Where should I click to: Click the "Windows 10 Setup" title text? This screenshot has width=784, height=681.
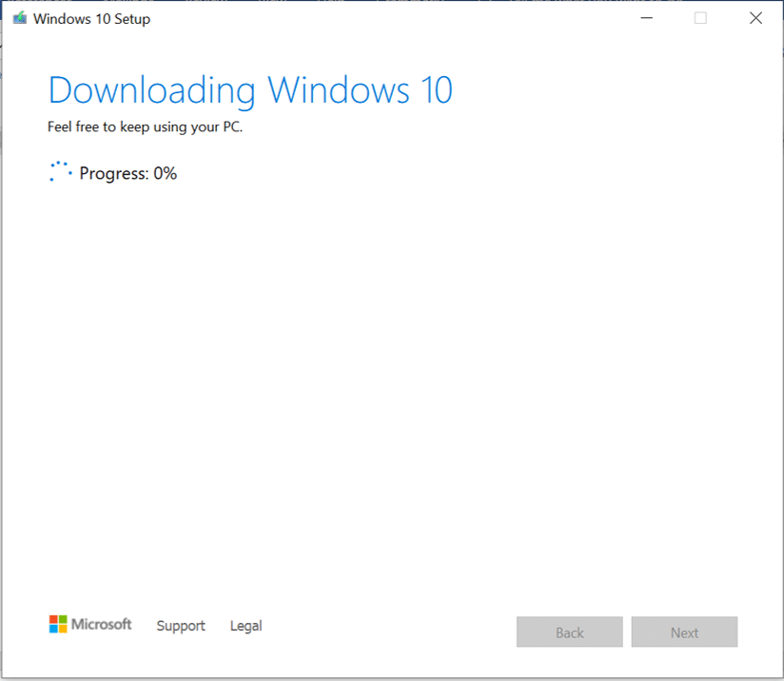pyautogui.click(x=91, y=19)
